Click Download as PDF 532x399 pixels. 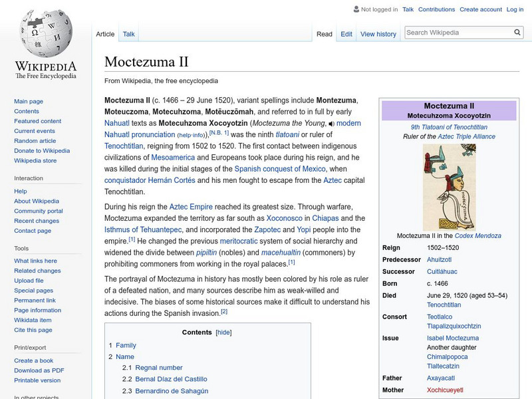point(39,370)
